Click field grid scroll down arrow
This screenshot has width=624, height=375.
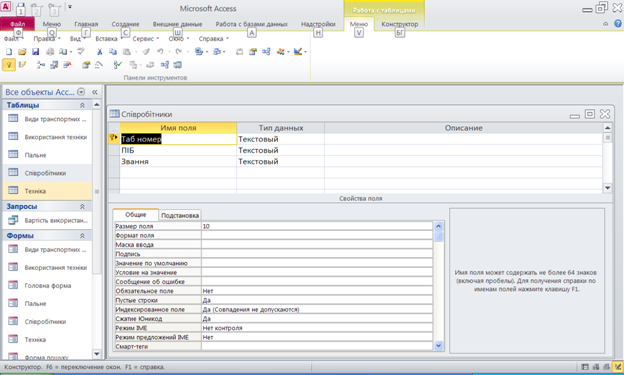[x=607, y=188]
